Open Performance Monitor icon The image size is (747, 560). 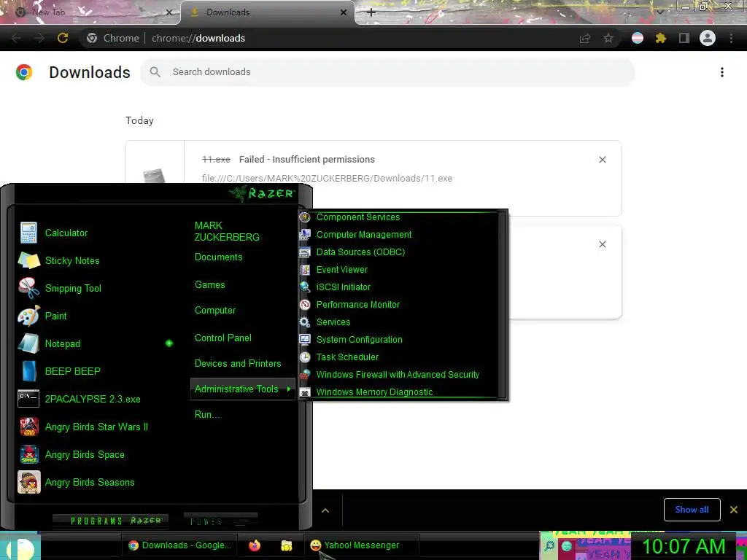[x=305, y=305]
